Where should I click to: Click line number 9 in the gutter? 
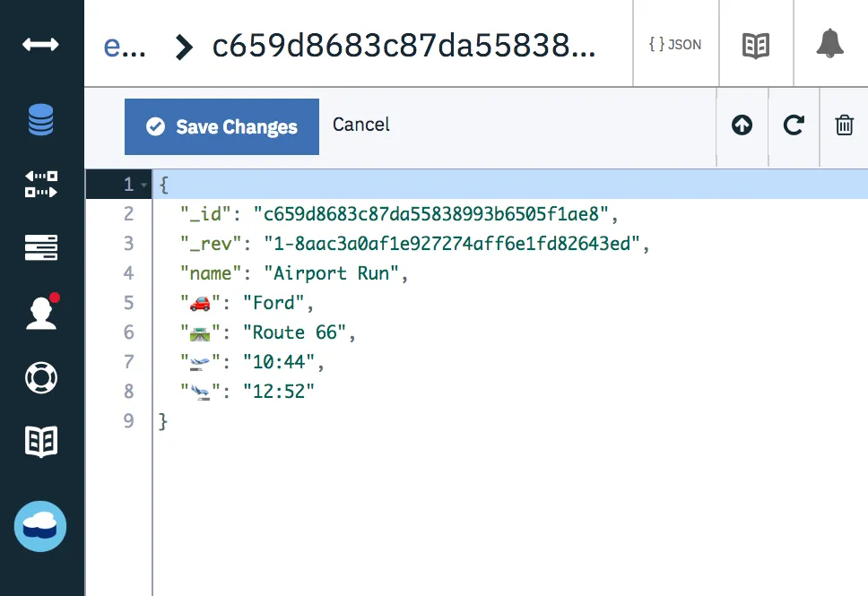point(128,421)
